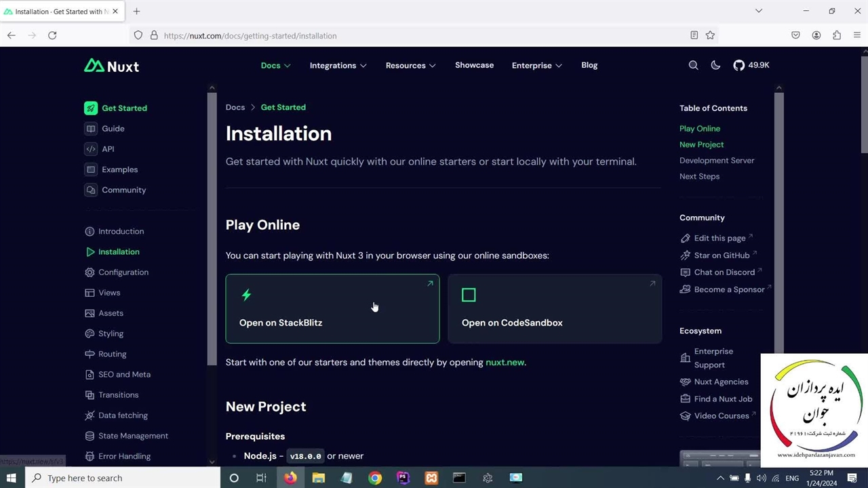Toggle dark mode with moon icon
Viewport: 868px width, 488px height.
[715, 65]
